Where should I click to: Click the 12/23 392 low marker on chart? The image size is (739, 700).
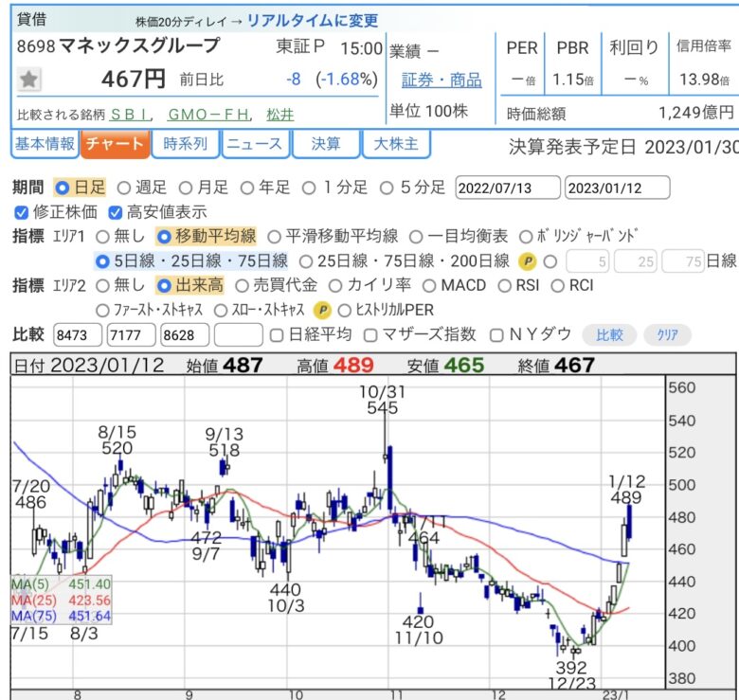pos(571,675)
